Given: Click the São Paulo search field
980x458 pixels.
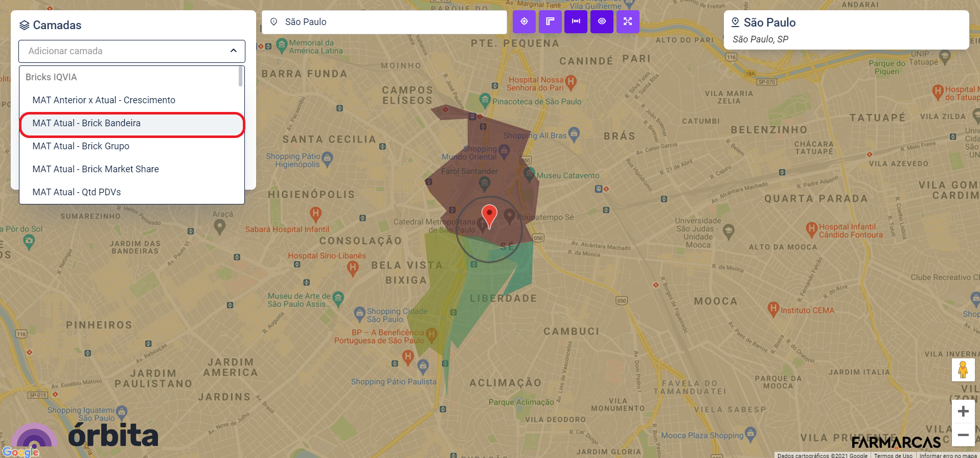Looking at the screenshot, I should pyautogui.click(x=389, y=22).
